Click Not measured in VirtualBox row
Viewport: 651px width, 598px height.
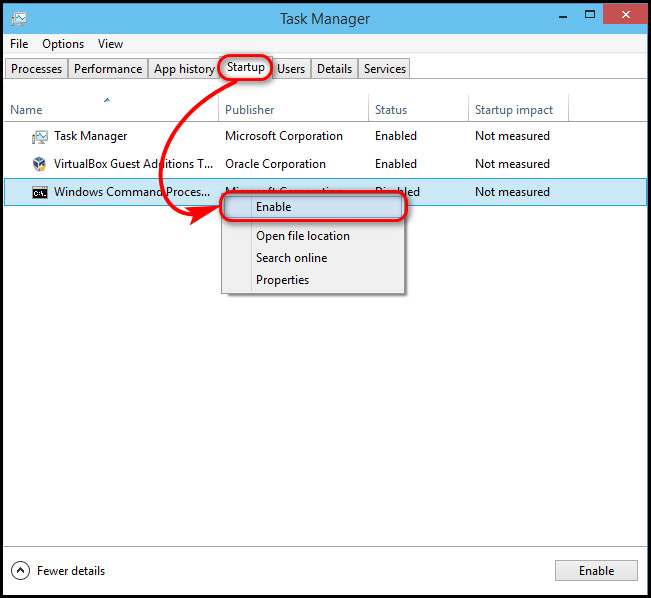[x=512, y=164]
